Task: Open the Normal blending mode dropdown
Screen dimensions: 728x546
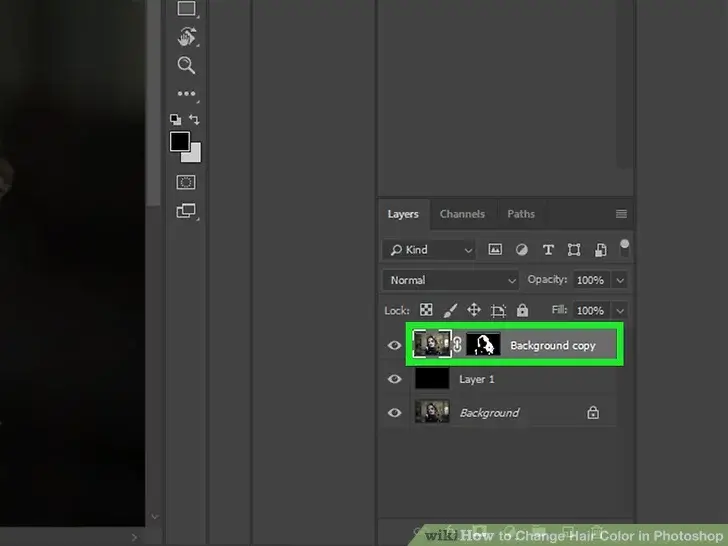Action: 453,281
